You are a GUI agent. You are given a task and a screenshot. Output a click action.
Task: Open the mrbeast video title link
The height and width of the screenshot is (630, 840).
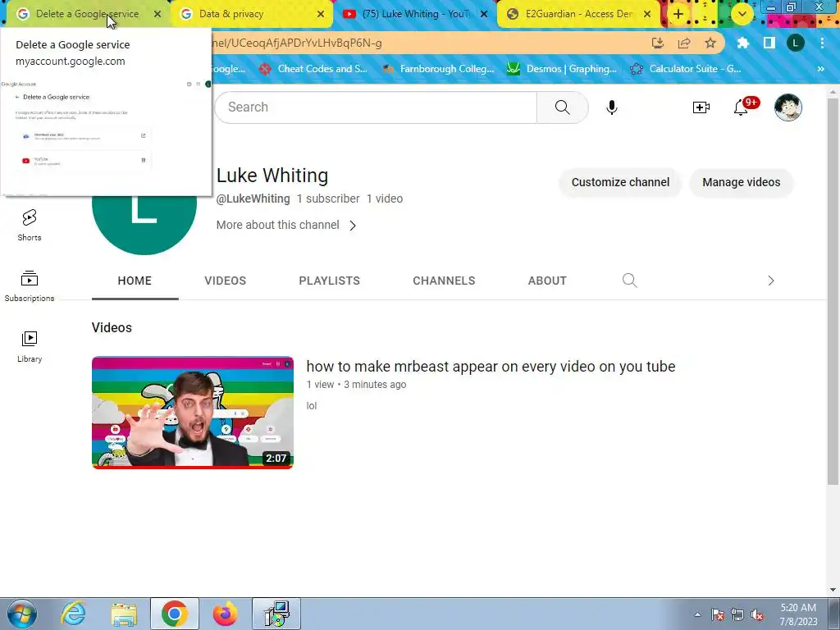click(491, 367)
